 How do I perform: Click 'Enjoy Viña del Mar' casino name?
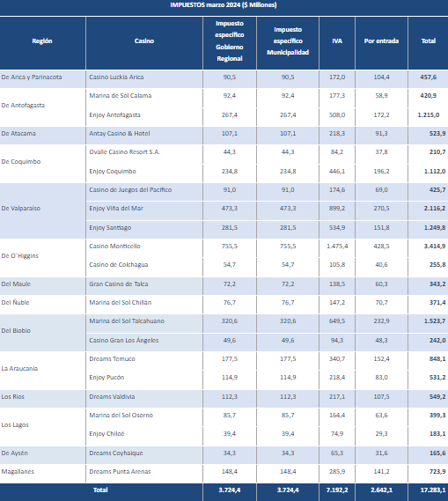[x=116, y=209]
